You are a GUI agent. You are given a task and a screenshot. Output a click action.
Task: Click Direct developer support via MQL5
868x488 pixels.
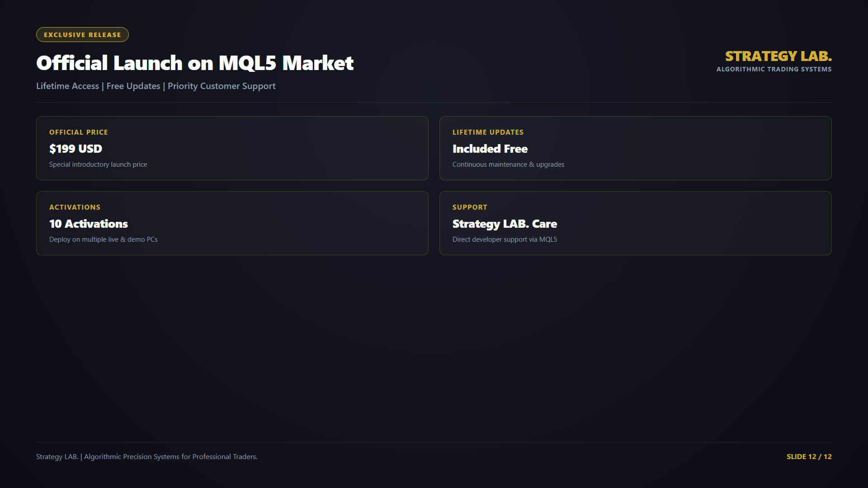[x=505, y=239]
